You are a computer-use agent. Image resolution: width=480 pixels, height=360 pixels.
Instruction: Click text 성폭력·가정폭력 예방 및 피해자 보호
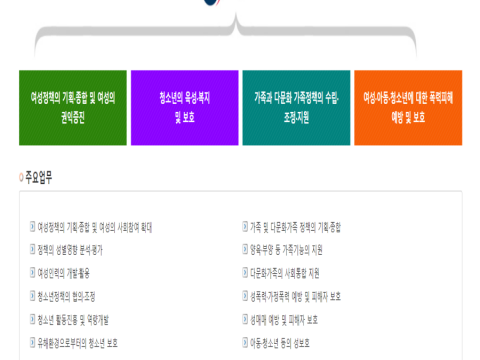click(295, 297)
